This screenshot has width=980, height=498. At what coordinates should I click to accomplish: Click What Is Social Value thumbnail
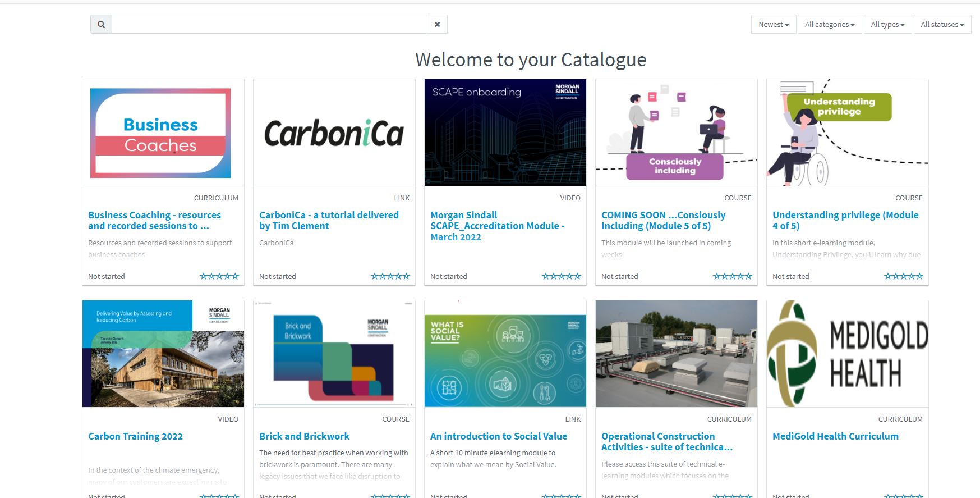(505, 354)
